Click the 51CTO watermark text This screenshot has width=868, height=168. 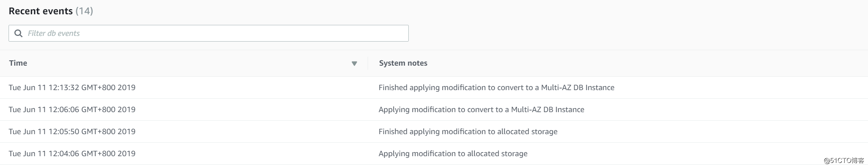point(844,161)
